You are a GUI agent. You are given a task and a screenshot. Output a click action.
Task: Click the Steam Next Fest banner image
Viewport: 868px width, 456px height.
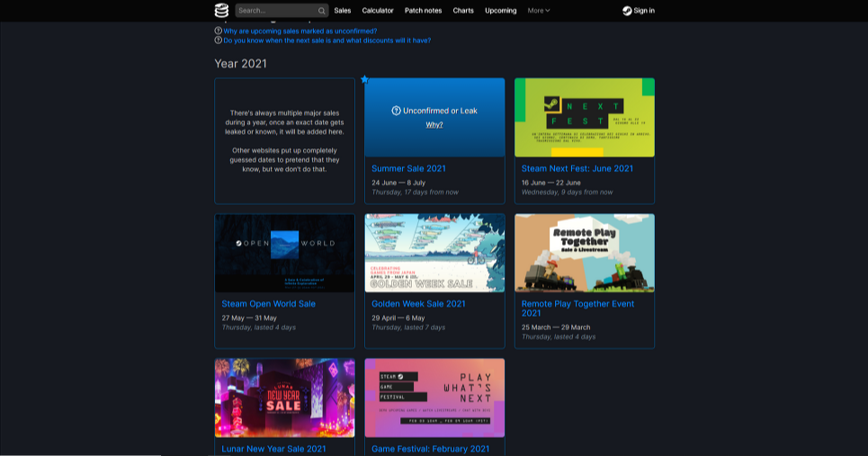[585, 117]
